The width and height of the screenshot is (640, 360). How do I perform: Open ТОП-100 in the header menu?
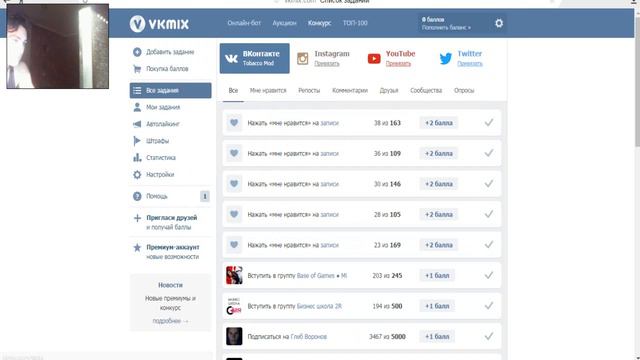pos(355,23)
